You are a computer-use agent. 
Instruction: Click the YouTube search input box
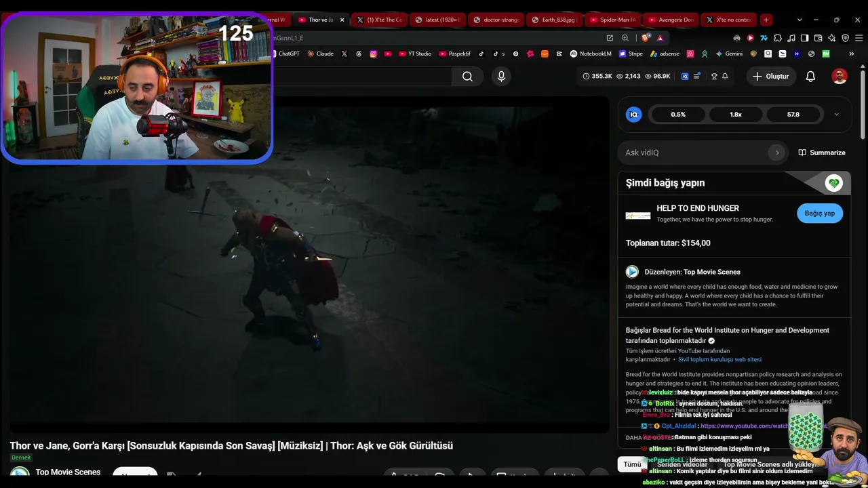[x=361, y=77]
